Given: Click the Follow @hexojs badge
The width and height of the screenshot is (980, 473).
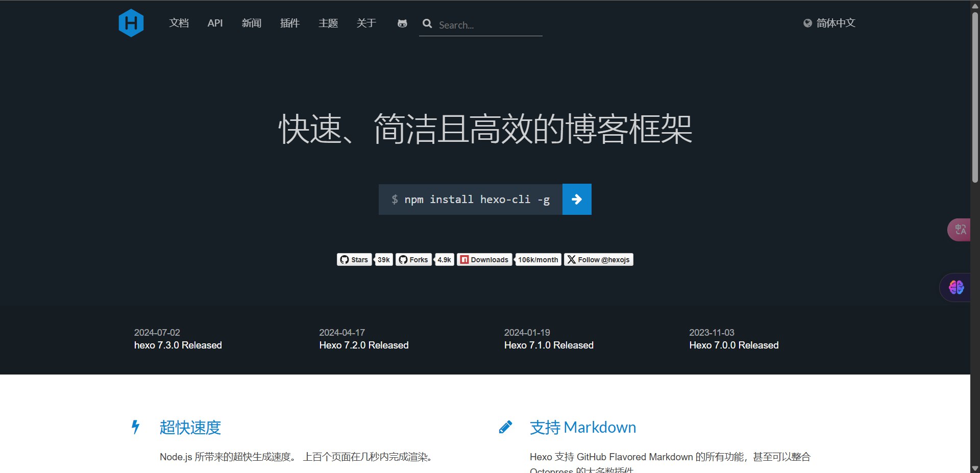Looking at the screenshot, I should [x=598, y=260].
